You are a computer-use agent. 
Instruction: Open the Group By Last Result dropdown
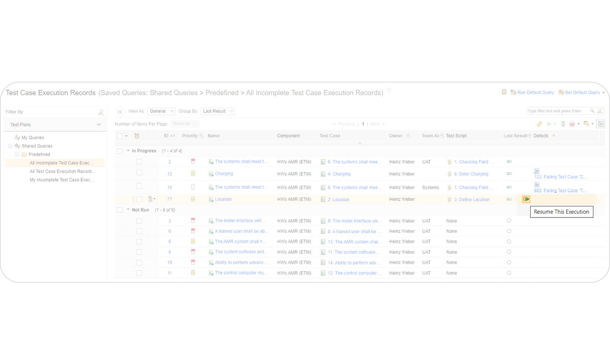[x=218, y=111]
